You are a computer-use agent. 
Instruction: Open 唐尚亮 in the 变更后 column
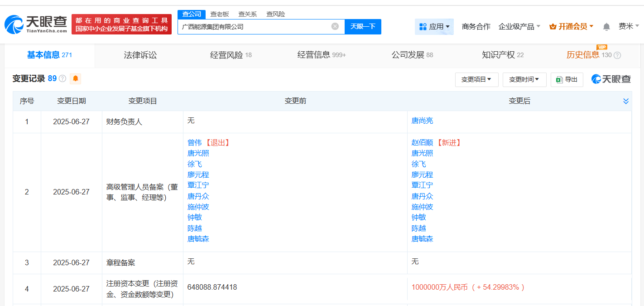pyautogui.click(x=422, y=121)
